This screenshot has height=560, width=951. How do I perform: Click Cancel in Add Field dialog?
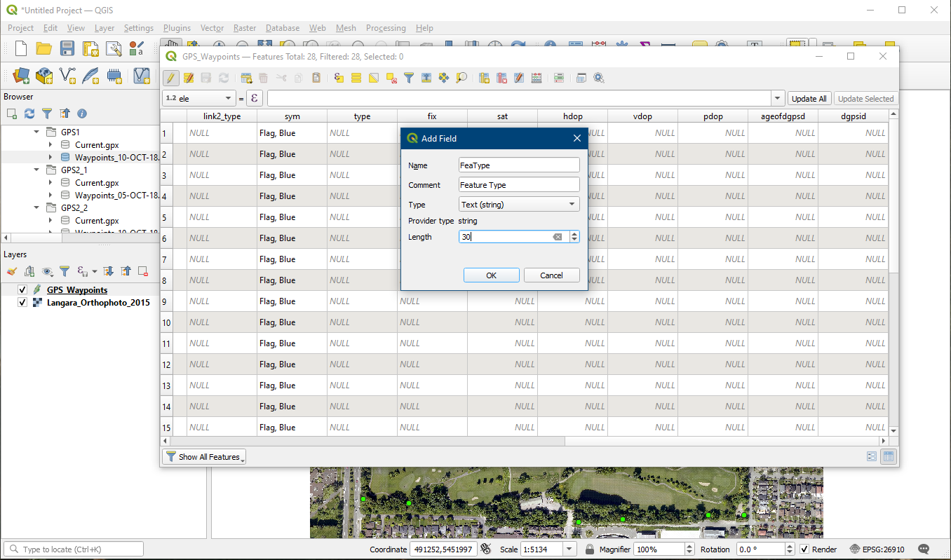click(551, 275)
